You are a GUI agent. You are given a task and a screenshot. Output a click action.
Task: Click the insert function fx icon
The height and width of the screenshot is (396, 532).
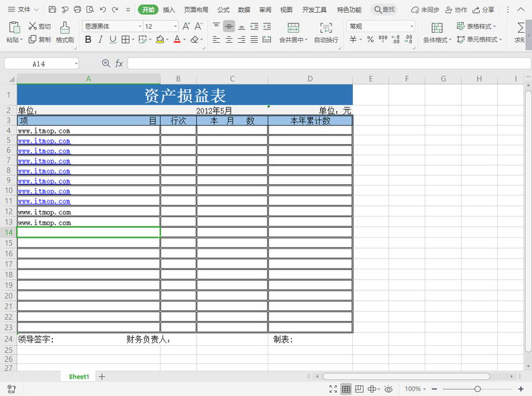119,63
